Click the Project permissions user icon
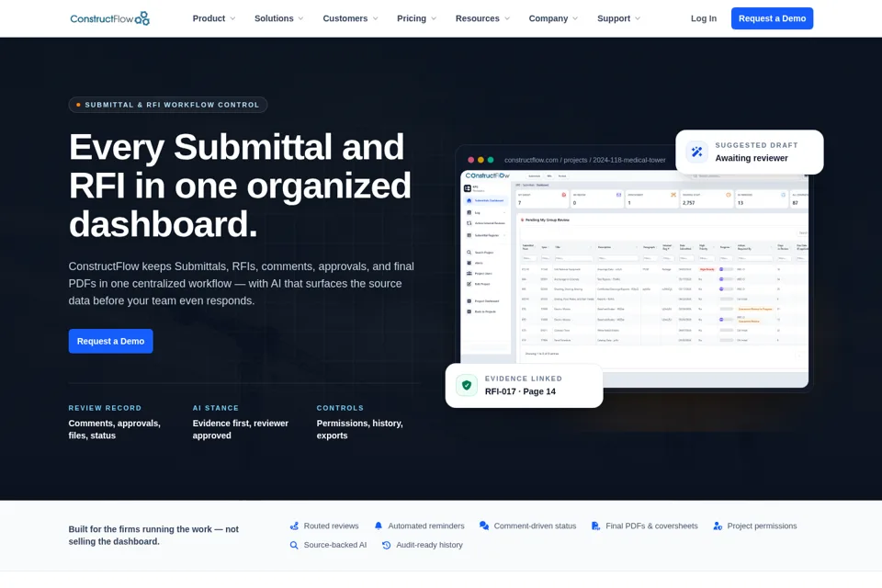This screenshot has width=882, height=588. pyautogui.click(x=718, y=526)
